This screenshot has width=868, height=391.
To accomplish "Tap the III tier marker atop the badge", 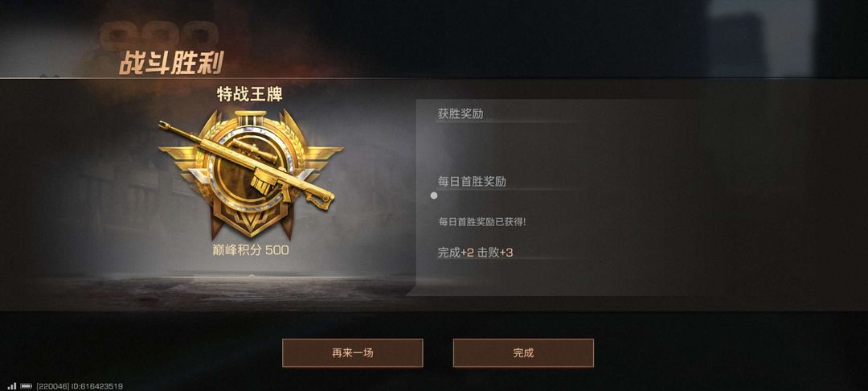I will 251,117.
